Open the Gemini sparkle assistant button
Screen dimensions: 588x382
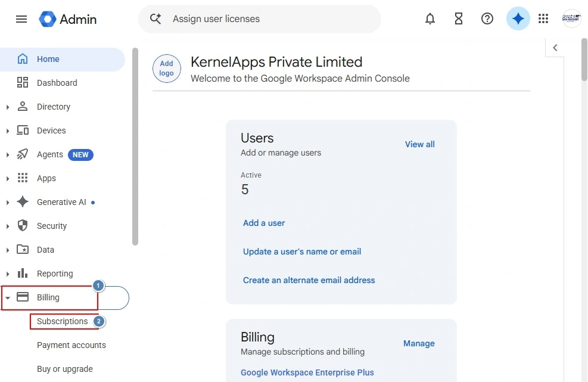click(518, 18)
